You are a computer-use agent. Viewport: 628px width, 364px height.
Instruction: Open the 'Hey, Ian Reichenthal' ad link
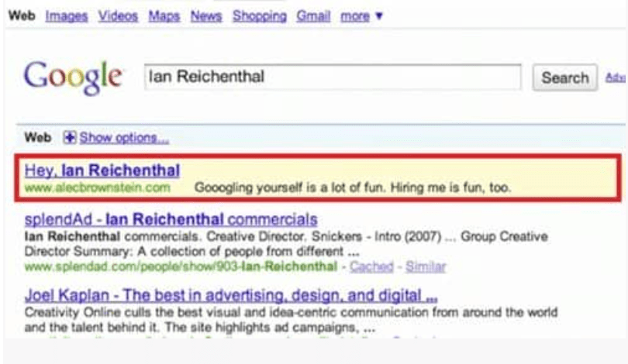[x=102, y=170]
